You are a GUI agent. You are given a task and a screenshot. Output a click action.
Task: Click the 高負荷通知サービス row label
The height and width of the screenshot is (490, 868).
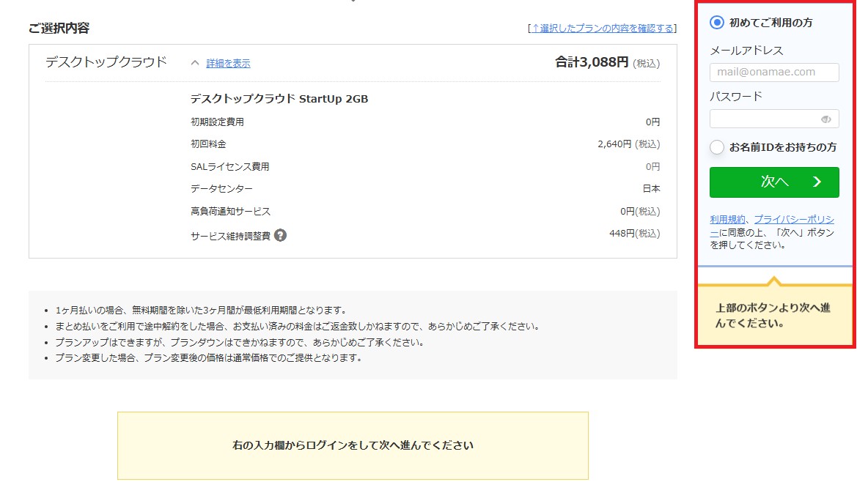click(230, 212)
